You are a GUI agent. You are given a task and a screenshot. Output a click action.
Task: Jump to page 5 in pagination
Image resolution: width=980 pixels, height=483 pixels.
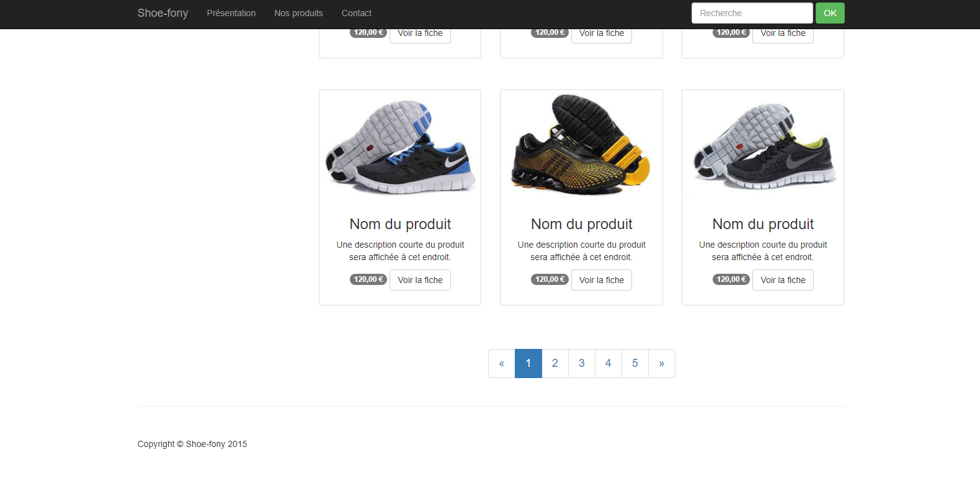point(635,363)
